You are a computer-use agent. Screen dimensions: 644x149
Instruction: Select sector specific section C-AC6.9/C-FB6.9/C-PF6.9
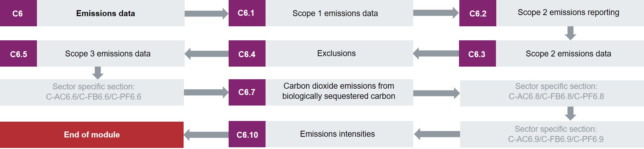click(x=552, y=134)
